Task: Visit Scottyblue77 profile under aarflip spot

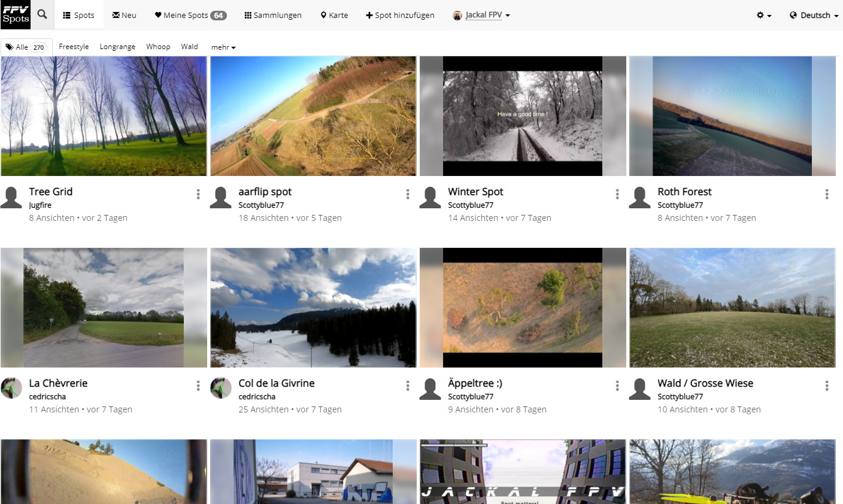Action: coord(262,205)
